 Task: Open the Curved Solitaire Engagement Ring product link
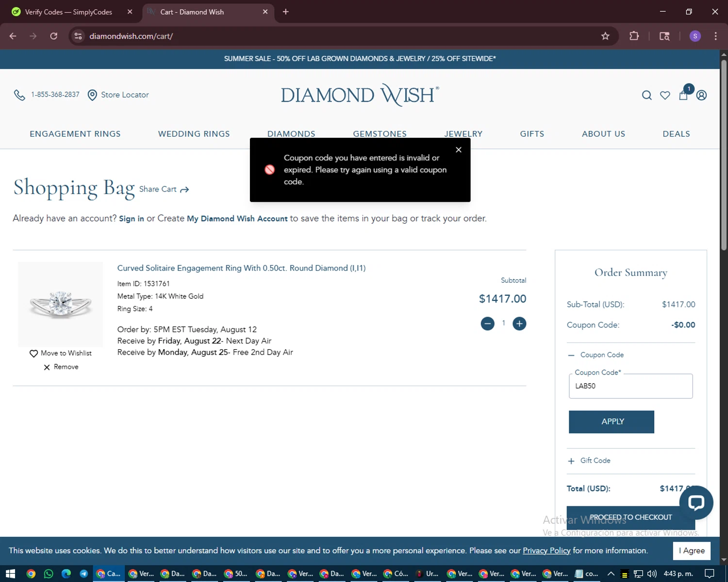click(x=241, y=268)
